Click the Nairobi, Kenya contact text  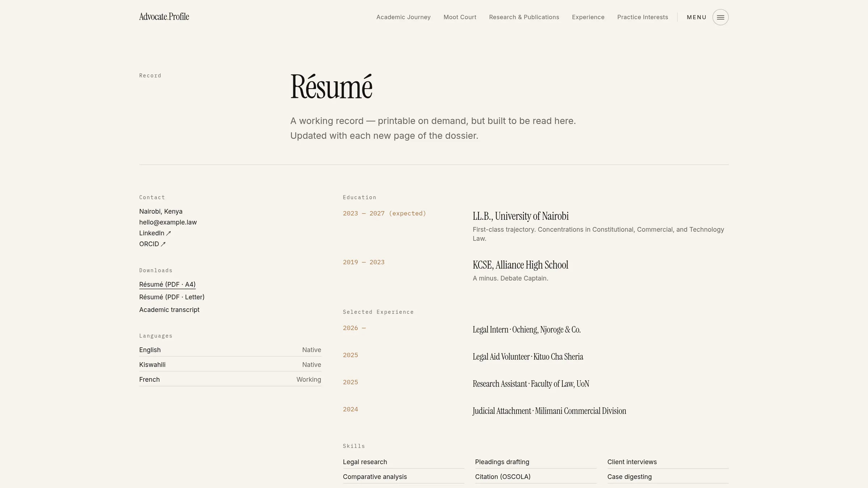pyautogui.click(x=161, y=211)
